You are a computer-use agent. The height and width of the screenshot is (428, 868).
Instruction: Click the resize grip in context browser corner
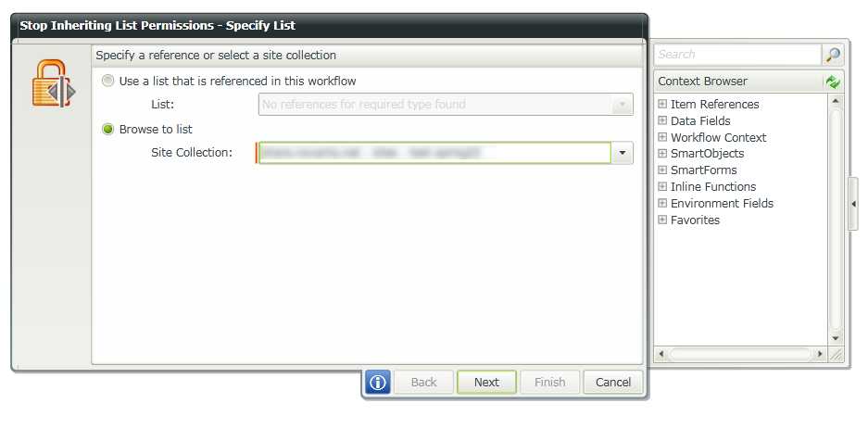(x=836, y=354)
